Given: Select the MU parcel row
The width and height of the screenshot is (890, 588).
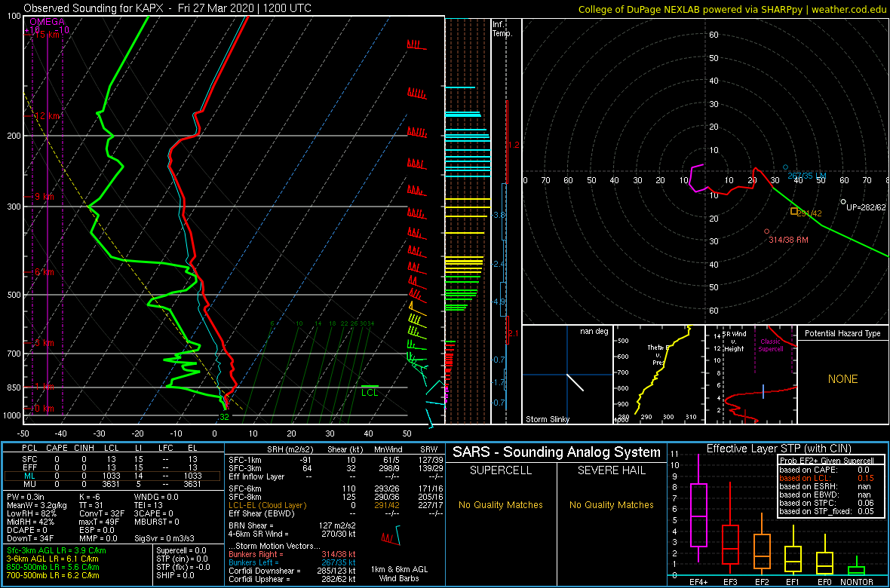Looking at the screenshot, I should [x=112, y=485].
